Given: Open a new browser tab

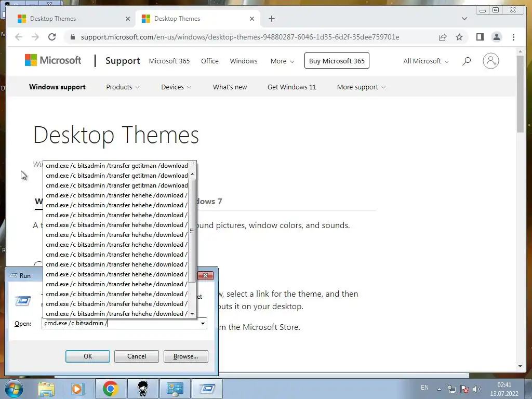Looking at the screenshot, I should click(x=271, y=19).
